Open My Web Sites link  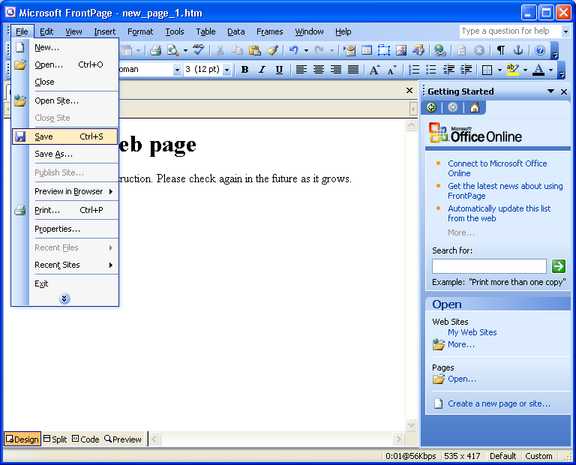(x=472, y=332)
